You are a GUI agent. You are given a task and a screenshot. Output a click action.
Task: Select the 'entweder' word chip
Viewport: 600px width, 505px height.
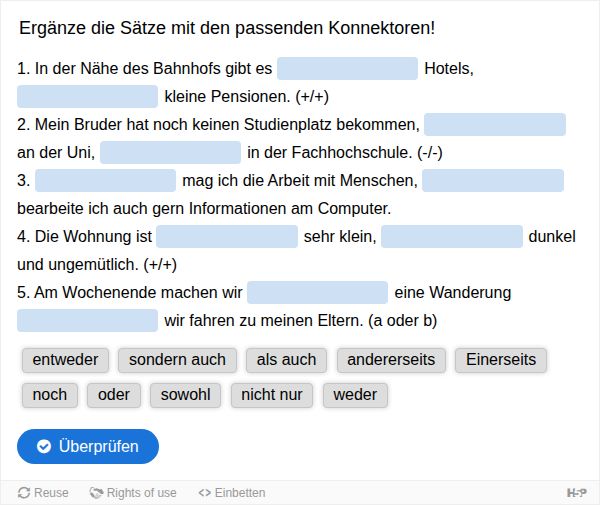65,360
